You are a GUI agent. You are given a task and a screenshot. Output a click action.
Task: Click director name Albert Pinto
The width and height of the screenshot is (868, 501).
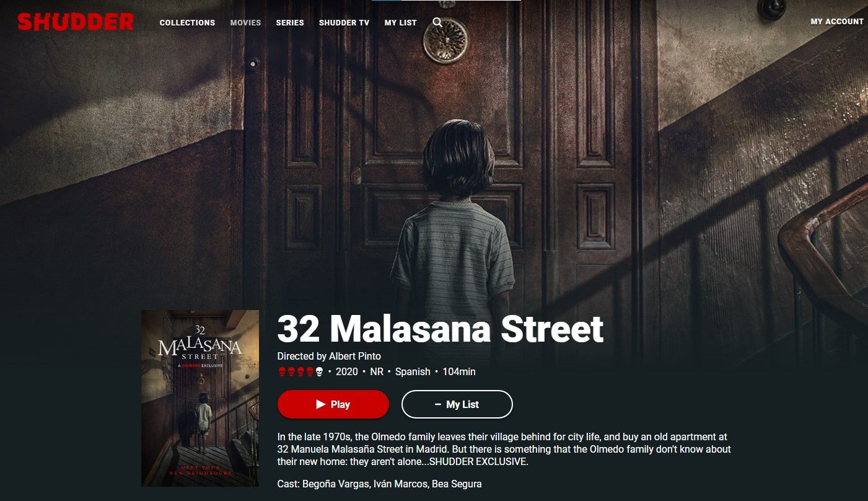pyautogui.click(x=355, y=356)
